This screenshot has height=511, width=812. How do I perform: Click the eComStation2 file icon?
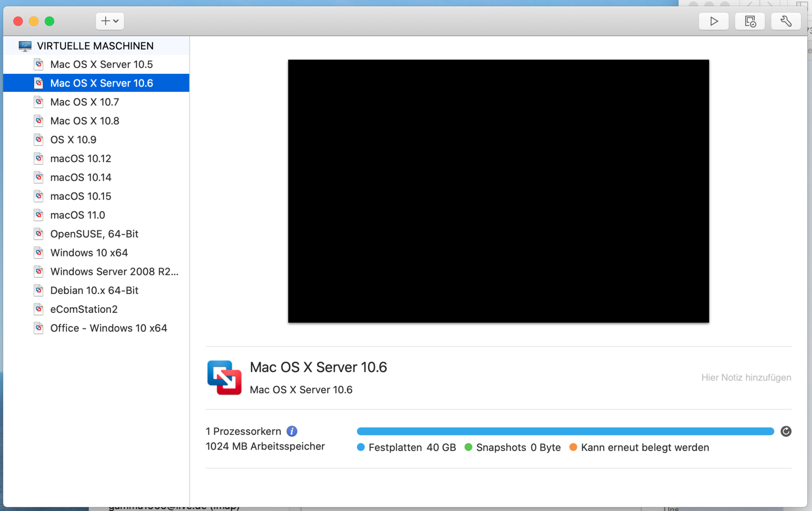pyautogui.click(x=39, y=309)
